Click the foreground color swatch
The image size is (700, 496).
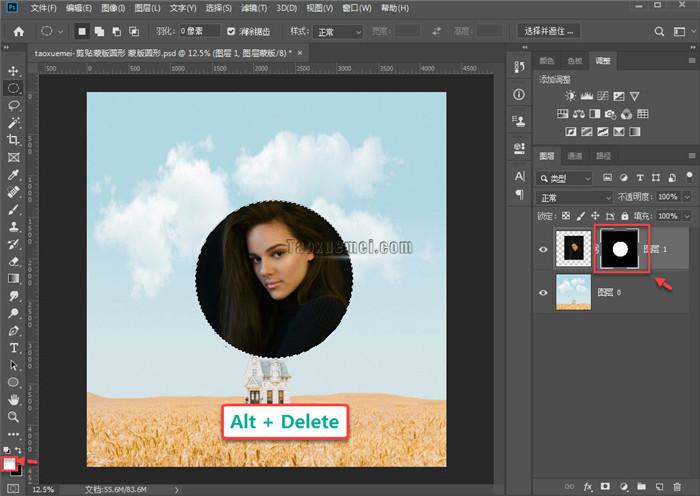click(11, 463)
